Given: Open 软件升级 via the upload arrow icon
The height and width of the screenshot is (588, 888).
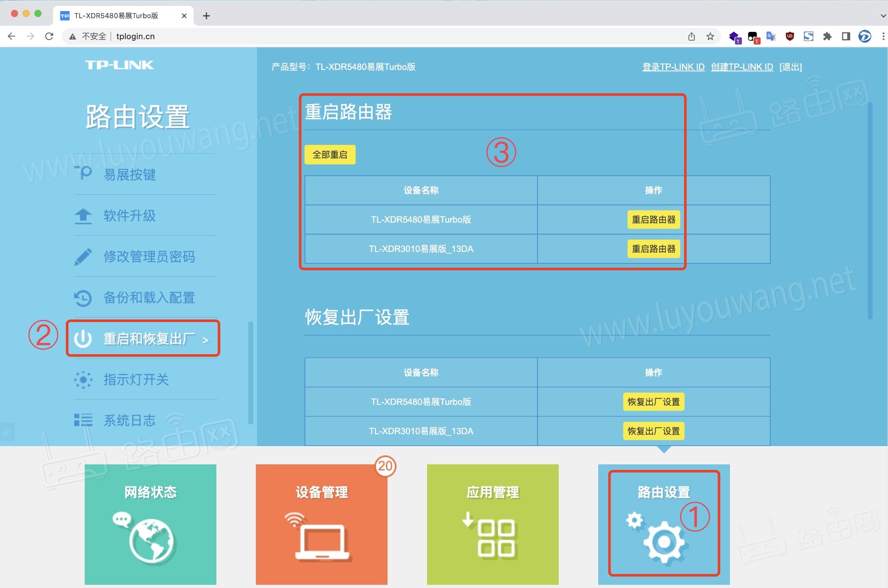Looking at the screenshot, I should point(83,216).
